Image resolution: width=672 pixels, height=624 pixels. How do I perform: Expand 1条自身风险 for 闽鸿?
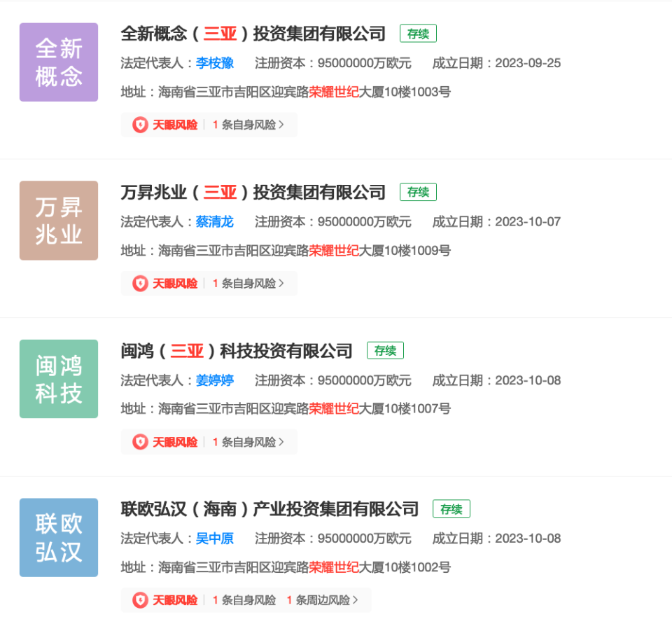pyautogui.click(x=248, y=442)
